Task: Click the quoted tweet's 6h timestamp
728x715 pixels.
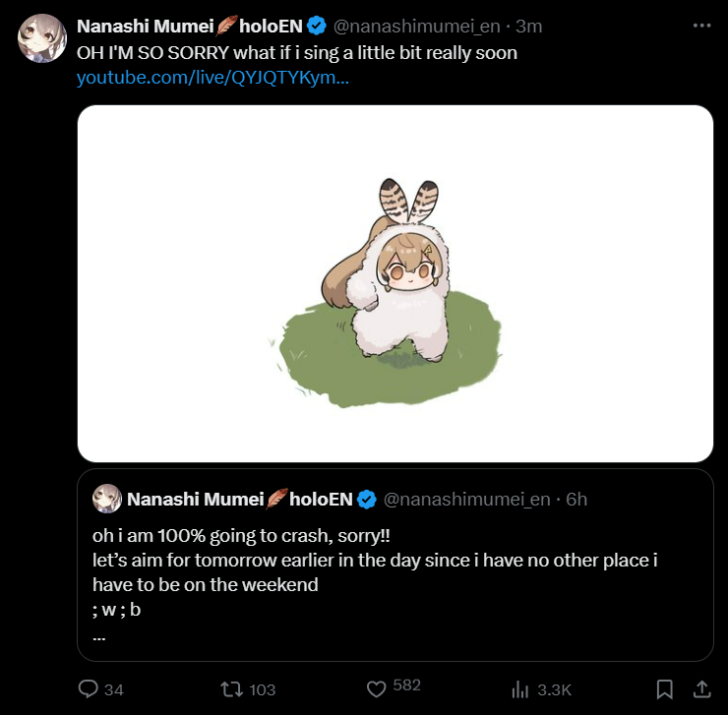Action: [x=576, y=500]
